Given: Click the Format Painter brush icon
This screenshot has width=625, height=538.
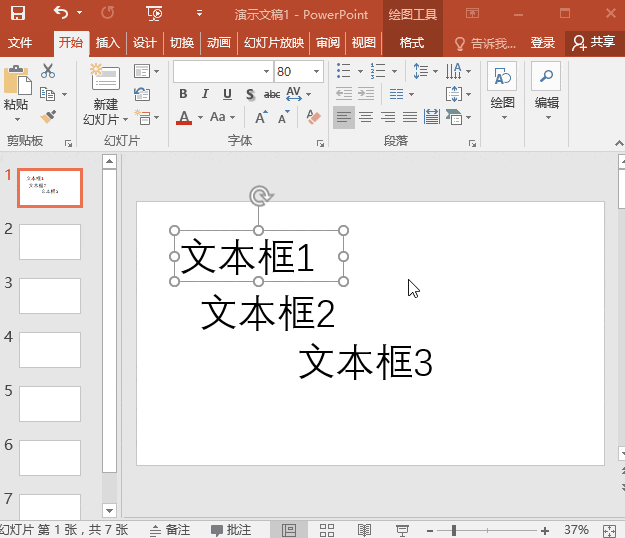Looking at the screenshot, I should (48, 117).
